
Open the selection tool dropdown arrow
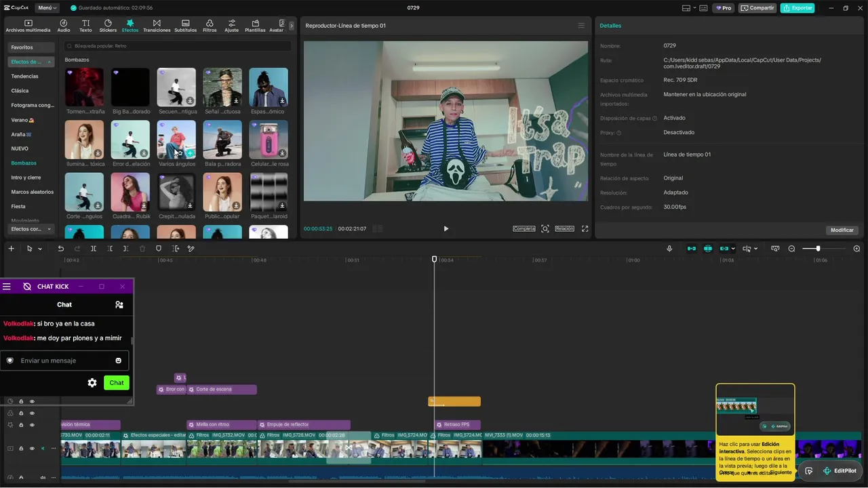pos(40,249)
